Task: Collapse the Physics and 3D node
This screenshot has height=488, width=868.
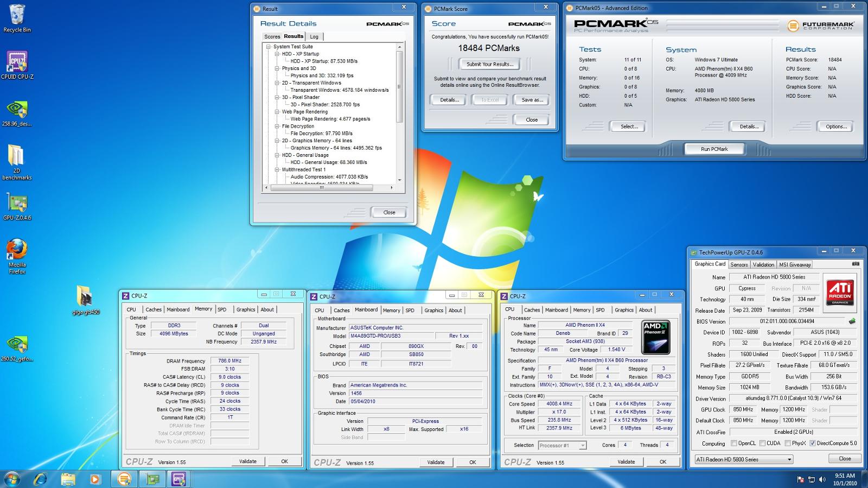Action: click(277, 68)
